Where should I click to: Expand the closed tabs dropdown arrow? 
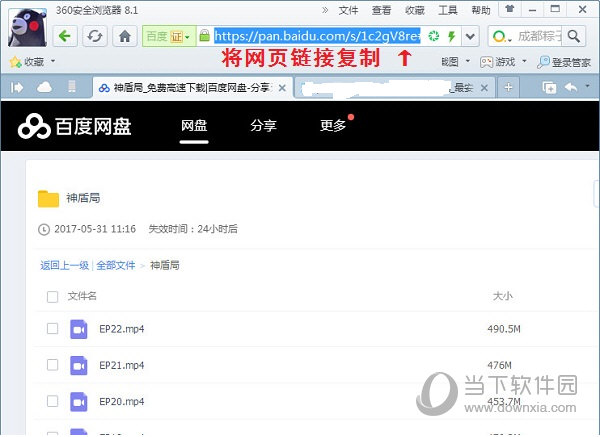pyautogui.click(x=588, y=86)
